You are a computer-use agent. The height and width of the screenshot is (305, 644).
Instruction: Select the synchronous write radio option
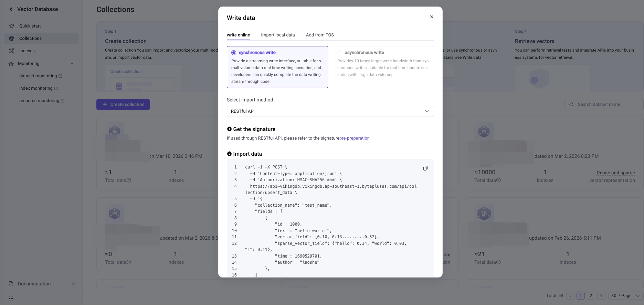pyautogui.click(x=234, y=53)
